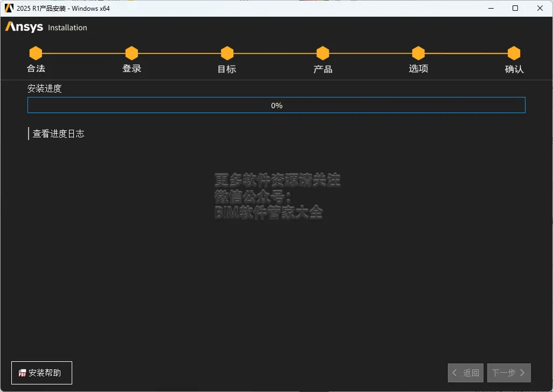Screen dimensions: 553x392
Task: Click the 合法 step label
Action: point(36,68)
